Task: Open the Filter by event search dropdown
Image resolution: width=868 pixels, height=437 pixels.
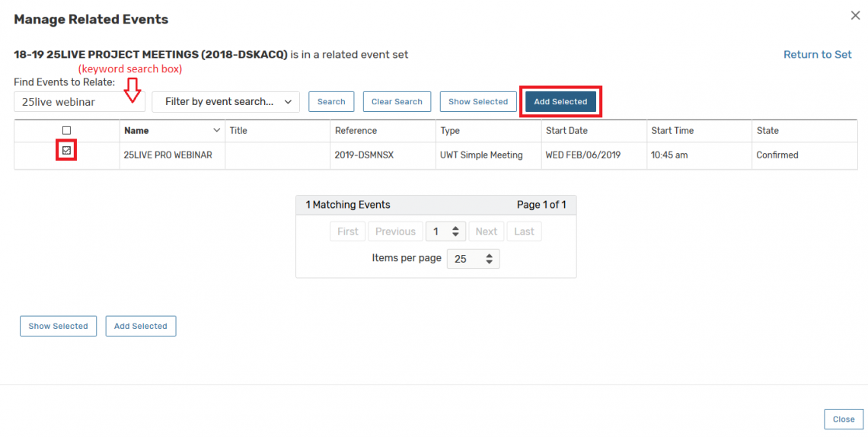Action: (x=225, y=101)
